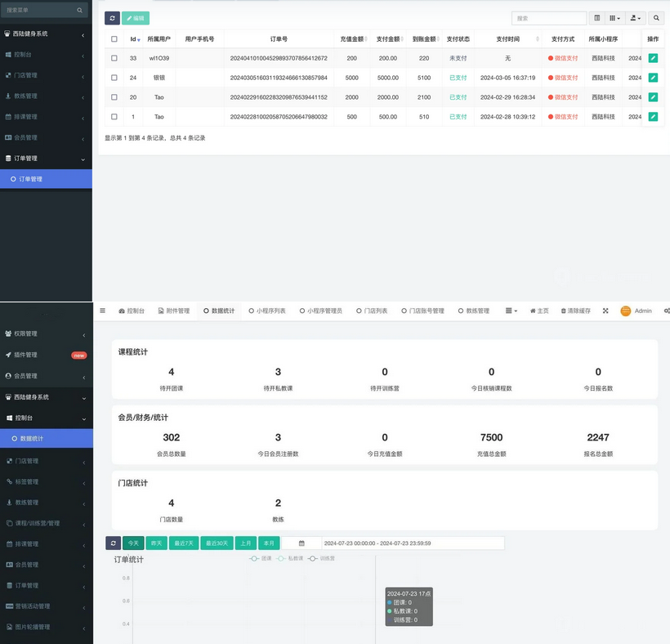Open the export dropdown in table toolbar
The image size is (670, 644).
pos(635,18)
